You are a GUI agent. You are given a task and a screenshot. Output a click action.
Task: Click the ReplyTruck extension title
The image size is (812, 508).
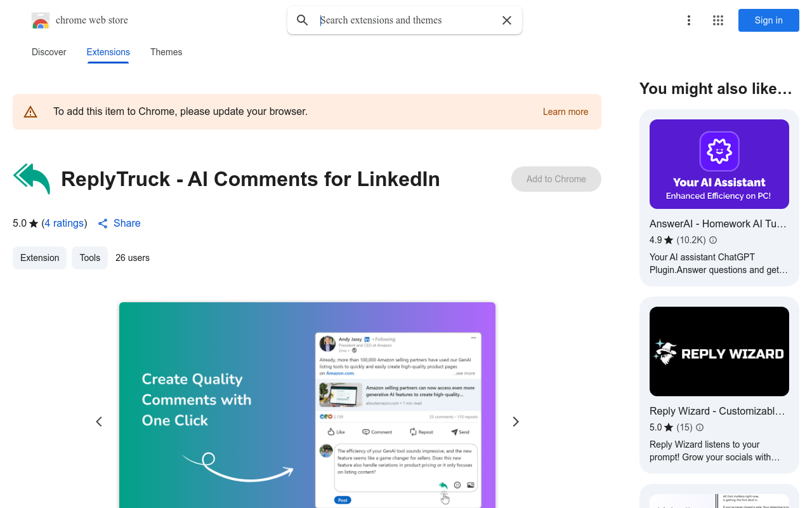click(x=251, y=179)
